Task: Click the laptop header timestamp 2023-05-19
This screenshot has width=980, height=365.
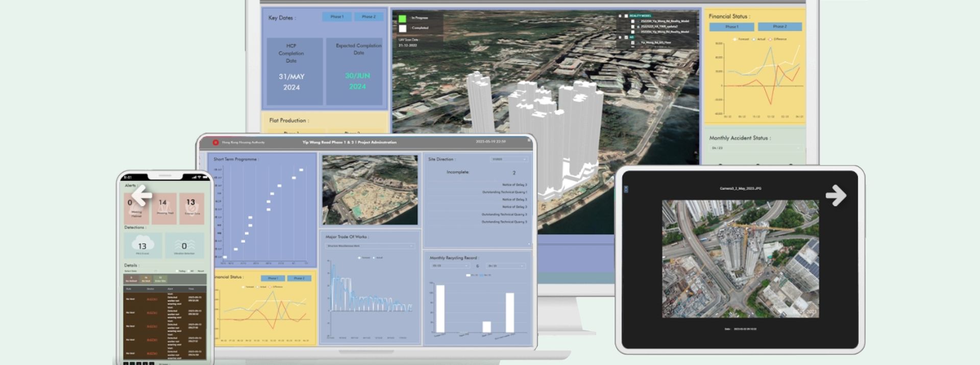Action: click(491, 141)
